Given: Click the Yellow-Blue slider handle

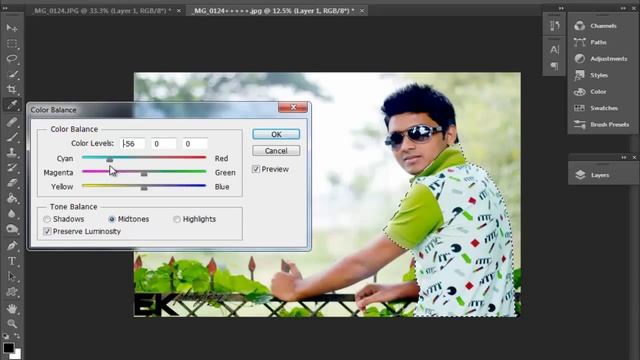Looking at the screenshot, I should [144, 188].
